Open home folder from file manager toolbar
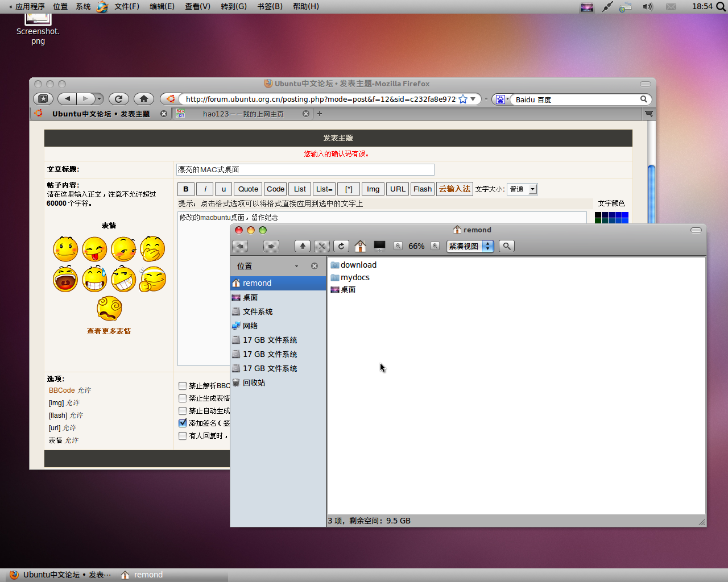Screen dimensions: 728x582 (x=360, y=246)
